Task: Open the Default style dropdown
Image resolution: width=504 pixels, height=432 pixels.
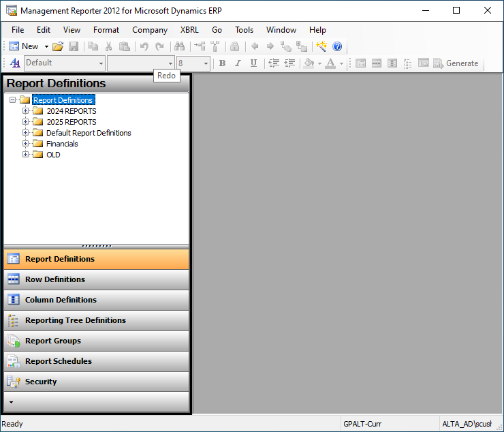Action: (101, 63)
